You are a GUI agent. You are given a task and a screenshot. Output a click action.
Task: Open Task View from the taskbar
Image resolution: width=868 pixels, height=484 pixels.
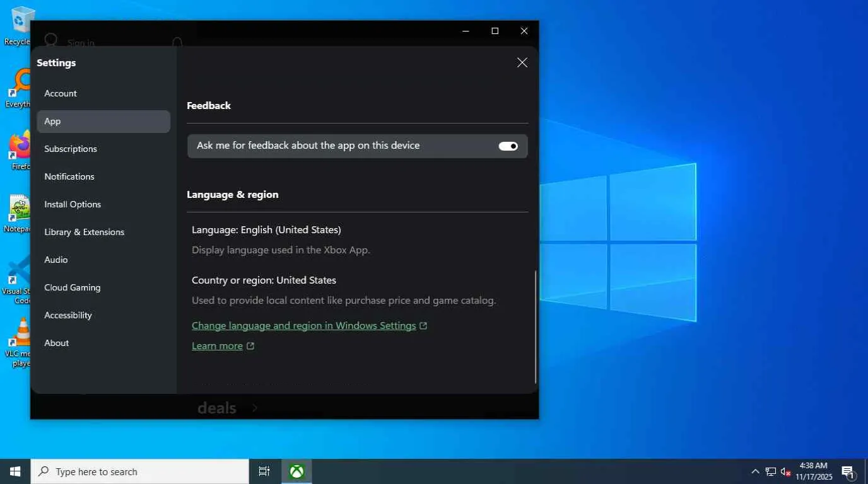264,471
